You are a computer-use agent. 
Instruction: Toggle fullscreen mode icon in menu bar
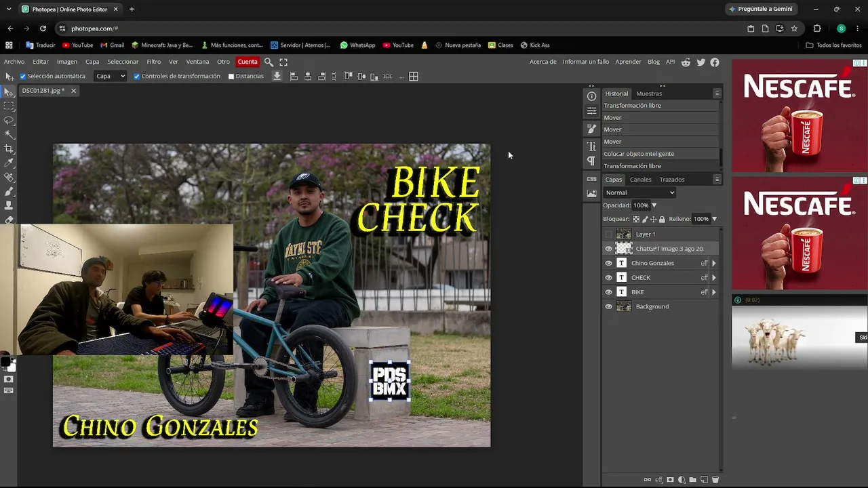pos(283,62)
